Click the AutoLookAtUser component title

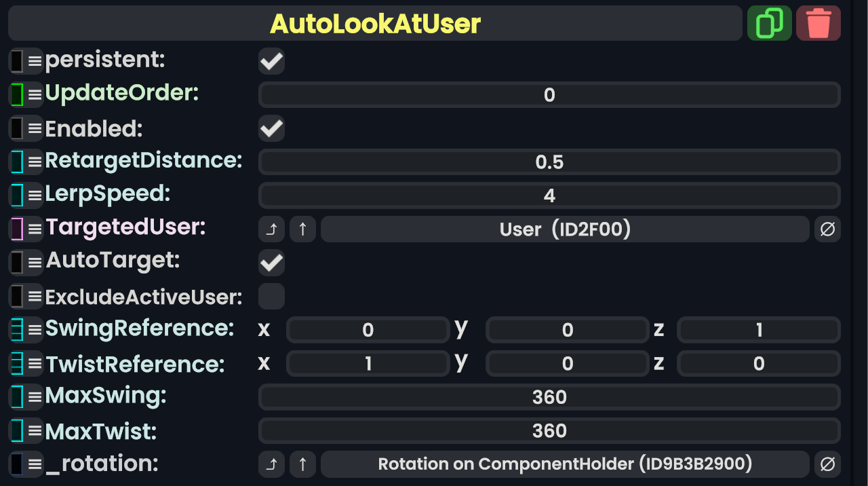click(375, 24)
